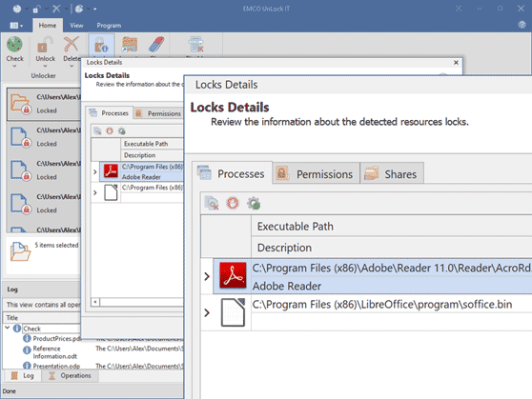Click the '5 items selected' text

click(56, 245)
